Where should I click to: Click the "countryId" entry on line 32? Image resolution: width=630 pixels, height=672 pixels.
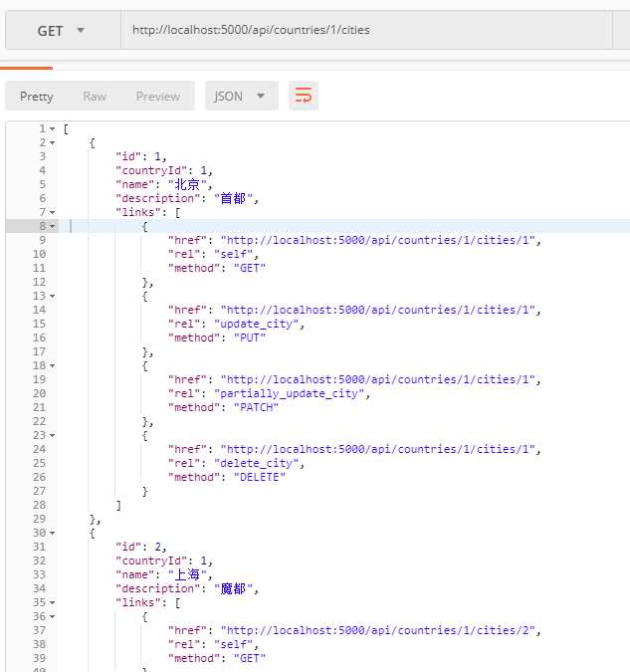pos(164,560)
